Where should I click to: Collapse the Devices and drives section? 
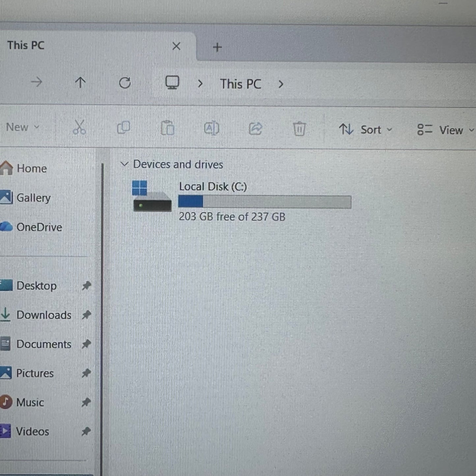click(x=124, y=164)
